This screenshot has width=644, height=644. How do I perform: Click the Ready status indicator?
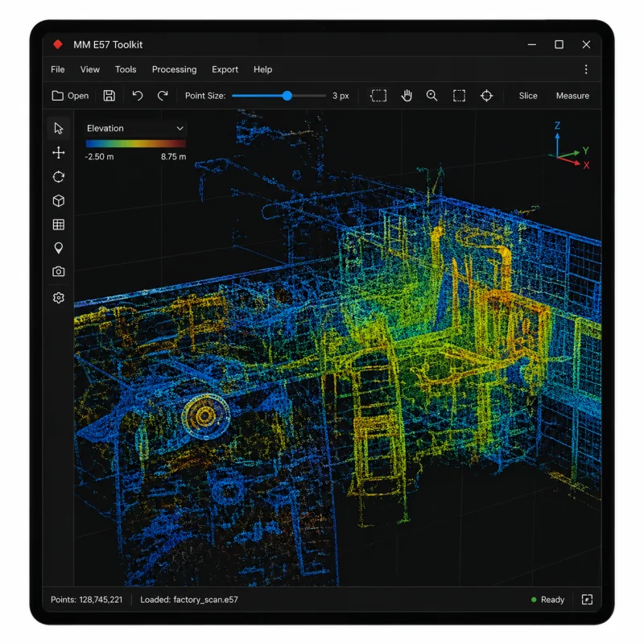click(548, 600)
